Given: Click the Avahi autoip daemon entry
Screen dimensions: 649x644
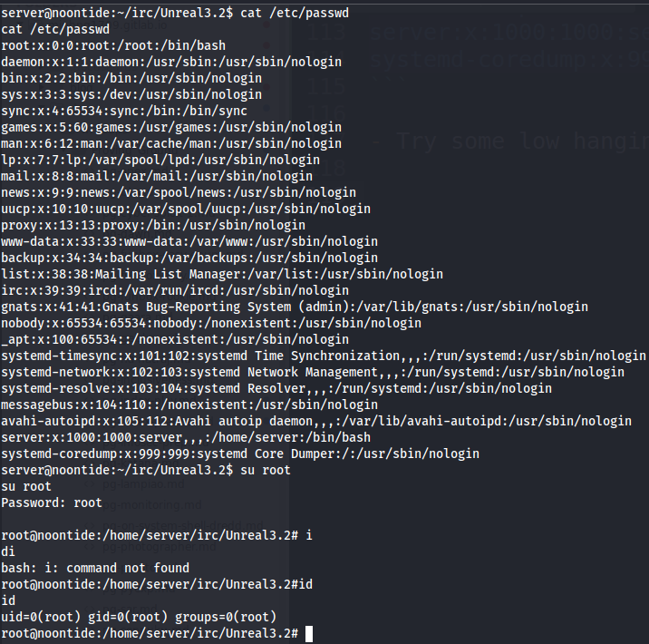Looking at the screenshot, I should [x=316, y=421].
